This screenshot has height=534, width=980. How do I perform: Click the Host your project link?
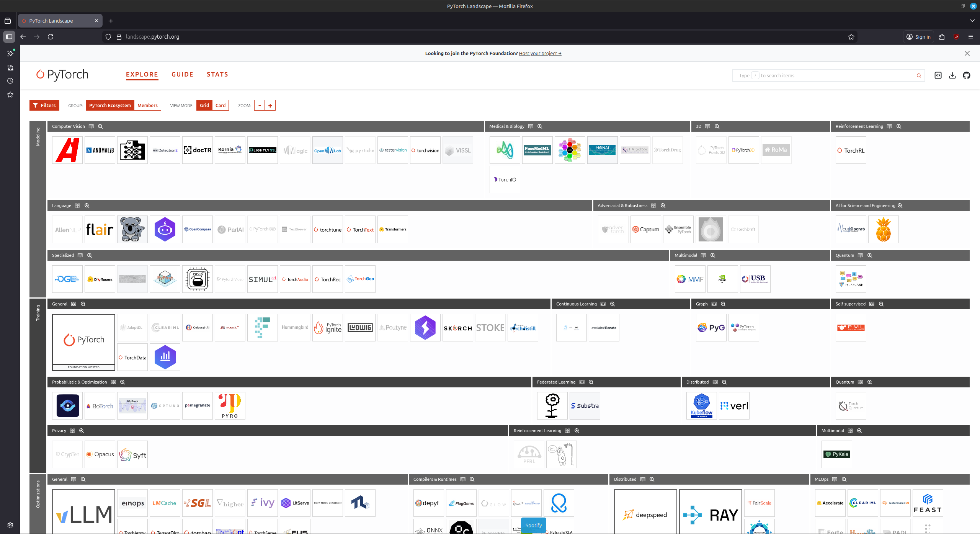point(540,53)
